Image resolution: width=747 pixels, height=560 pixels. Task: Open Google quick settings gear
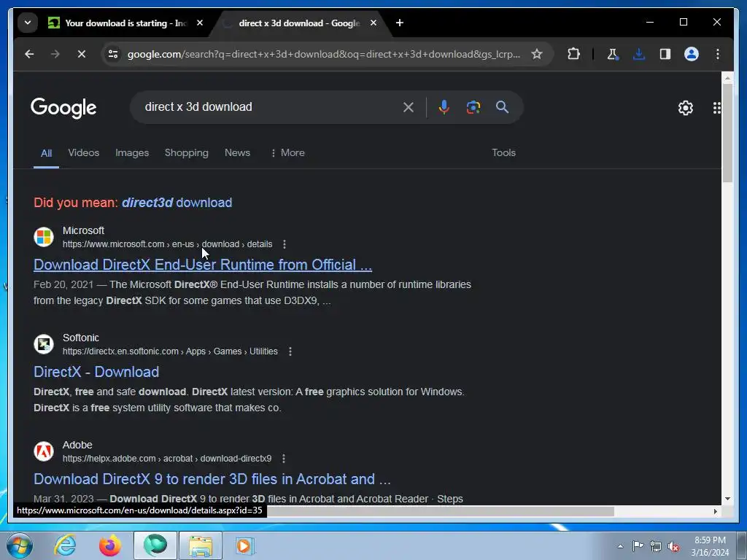pyautogui.click(x=686, y=108)
